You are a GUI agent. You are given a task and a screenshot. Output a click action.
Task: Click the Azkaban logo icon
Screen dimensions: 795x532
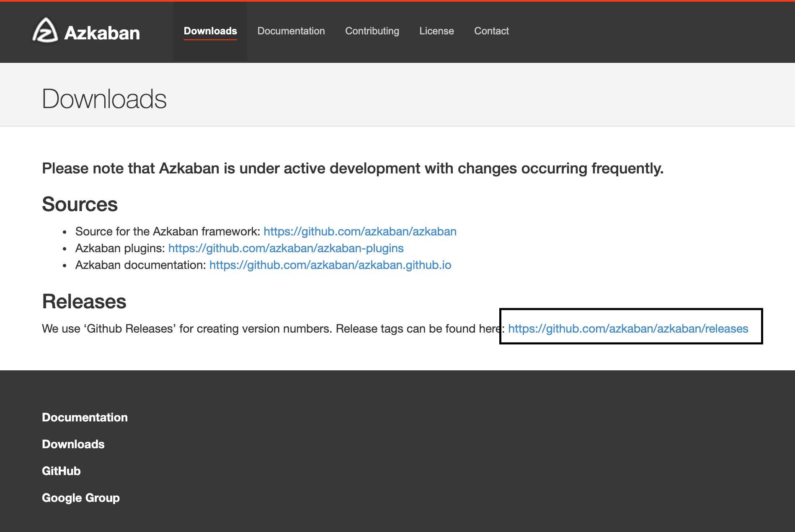pos(45,30)
